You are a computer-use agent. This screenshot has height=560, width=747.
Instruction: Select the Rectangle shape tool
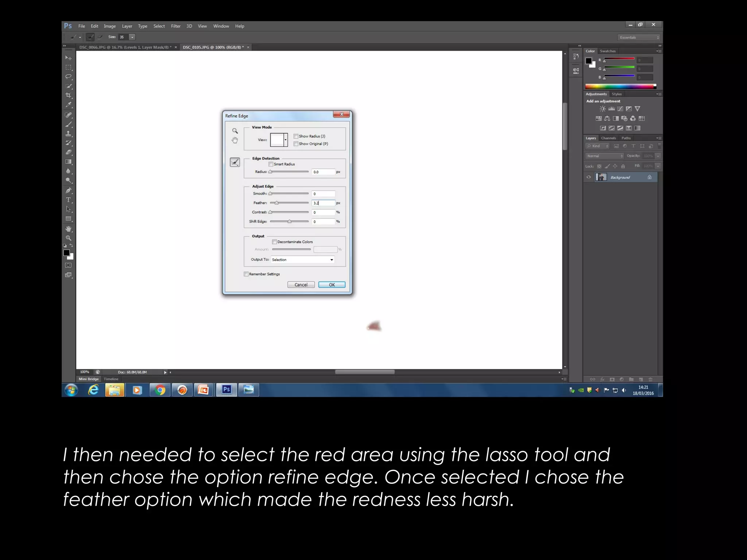coord(68,219)
